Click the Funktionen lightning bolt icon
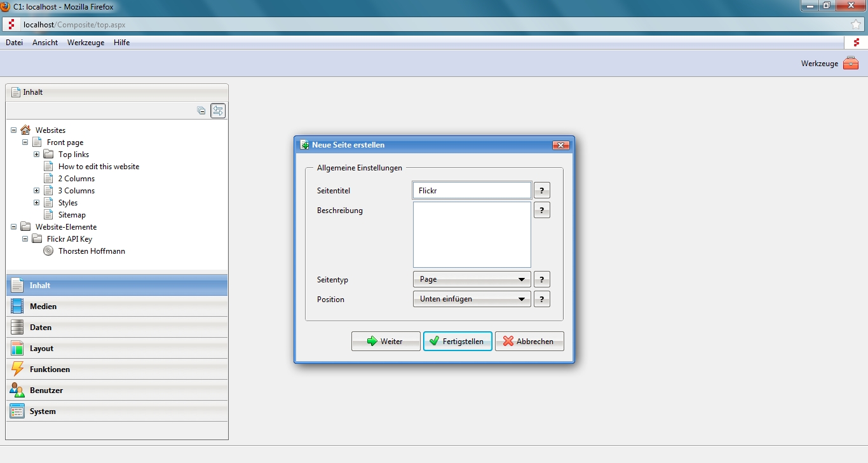868x463 pixels. (x=17, y=370)
